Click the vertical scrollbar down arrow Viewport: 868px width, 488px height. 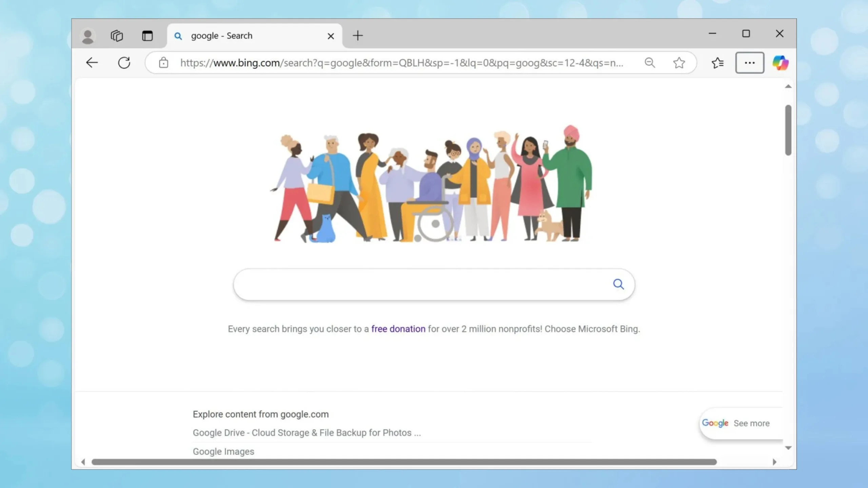tap(788, 448)
